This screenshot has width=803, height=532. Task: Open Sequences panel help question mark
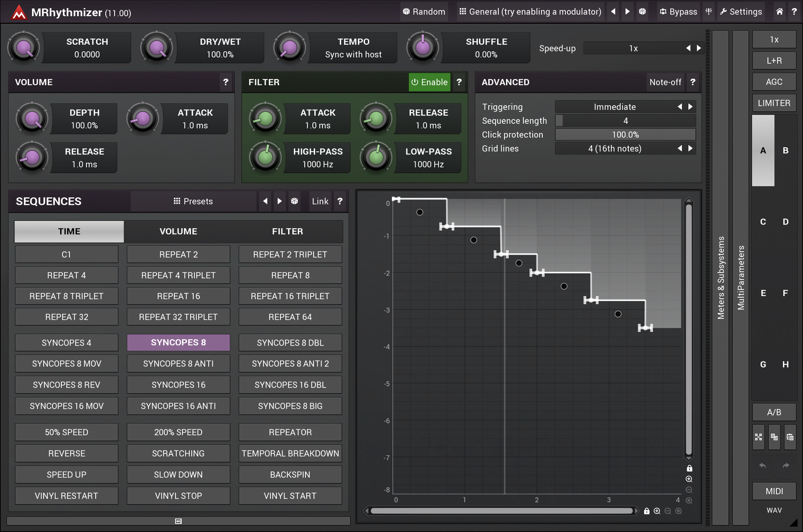pos(340,201)
